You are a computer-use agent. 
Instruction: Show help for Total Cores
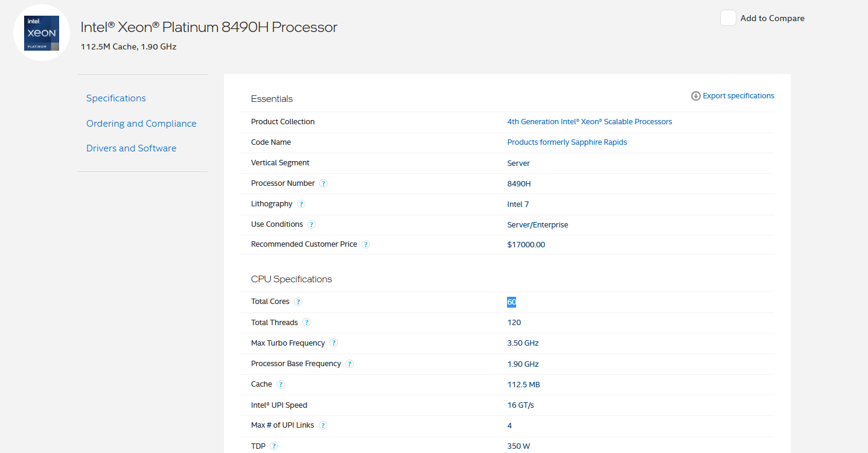[x=298, y=302]
